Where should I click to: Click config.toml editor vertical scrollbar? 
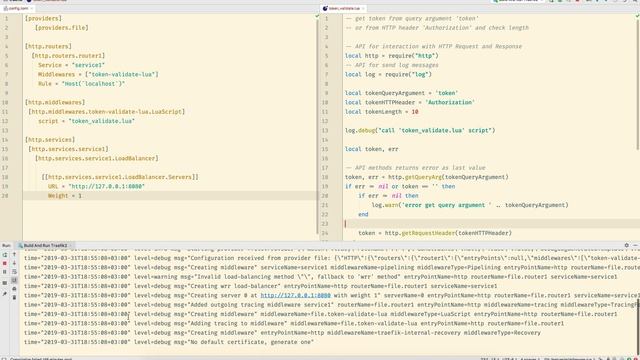[318, 127]
